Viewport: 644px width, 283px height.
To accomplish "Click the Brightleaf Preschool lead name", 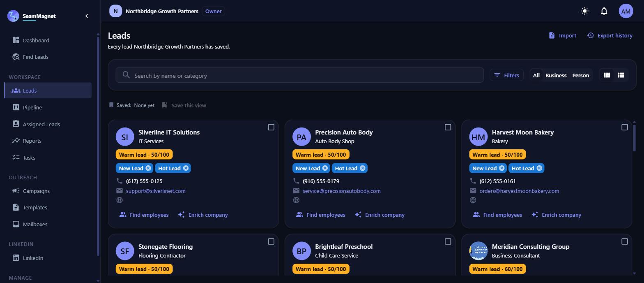I will coord(344,247).
